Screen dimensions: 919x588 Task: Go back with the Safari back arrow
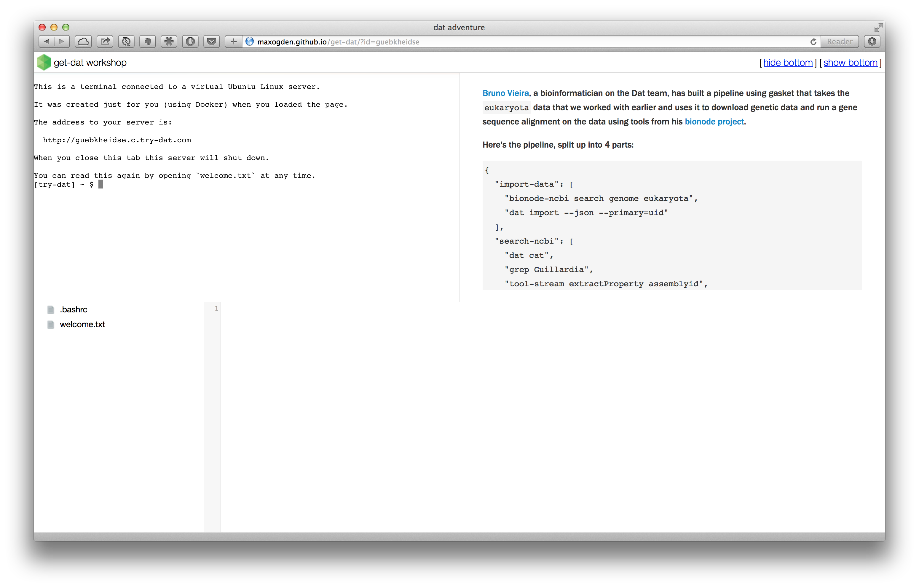click(47, 41)
